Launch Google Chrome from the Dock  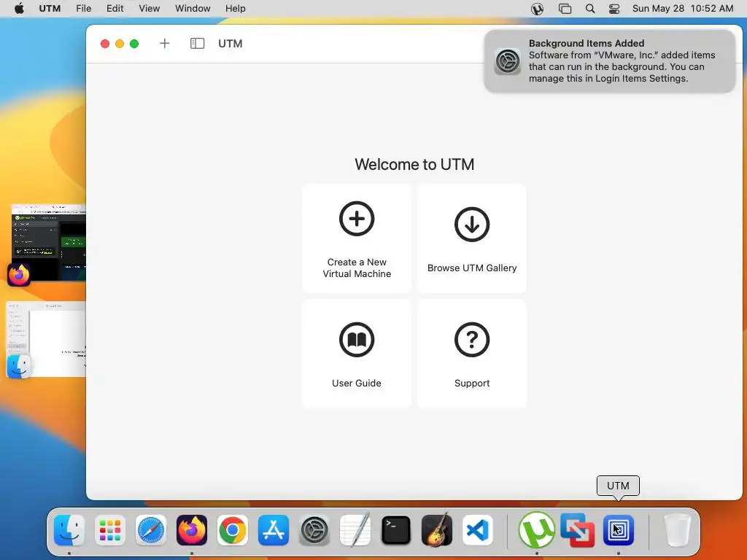(233, 530)
